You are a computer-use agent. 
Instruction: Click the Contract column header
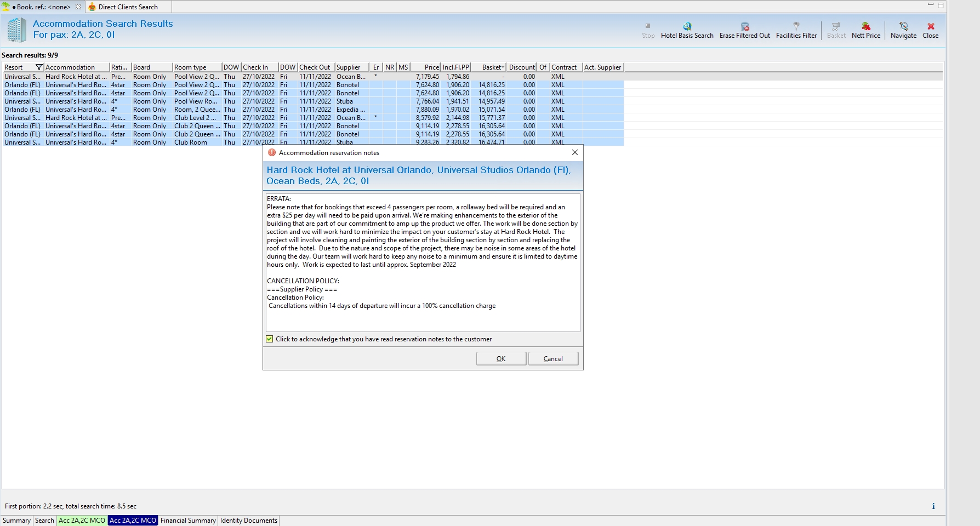click(x=566, y=67)
